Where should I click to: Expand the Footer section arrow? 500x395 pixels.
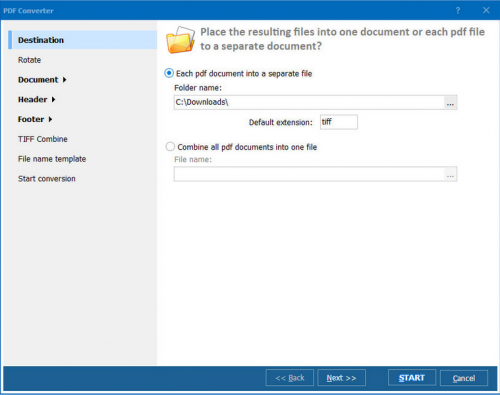coord(50,119)
